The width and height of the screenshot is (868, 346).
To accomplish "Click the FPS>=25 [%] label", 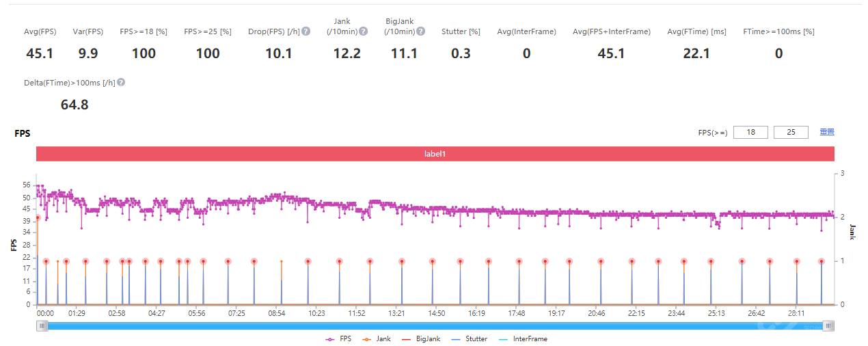I will click(208, 31).
